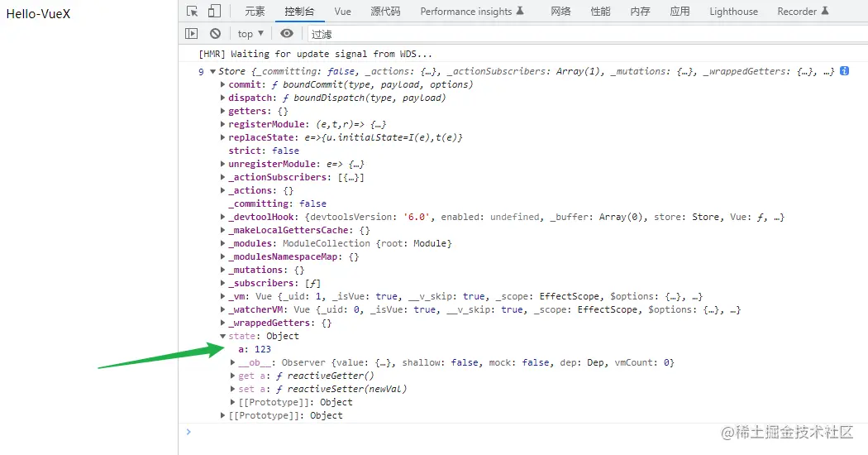Click the 'strict: false' property row
868x455 pixels.
click(264, 151)
